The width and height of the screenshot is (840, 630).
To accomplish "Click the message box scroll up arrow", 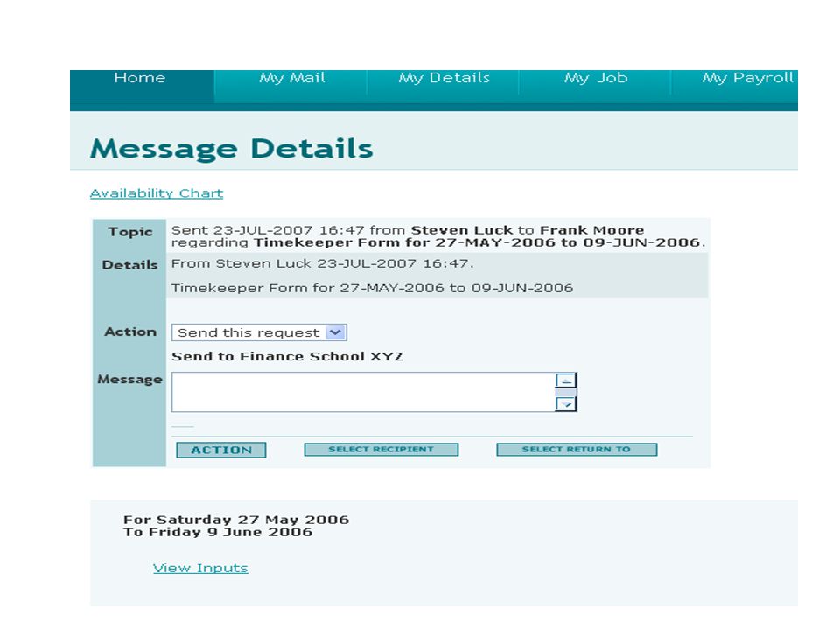I will click(x=566, y=380).
